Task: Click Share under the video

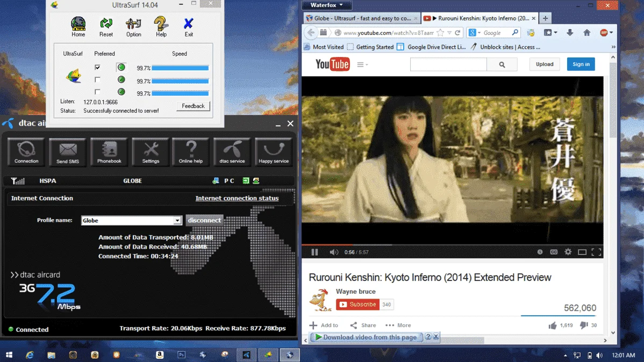Action: 363,325
